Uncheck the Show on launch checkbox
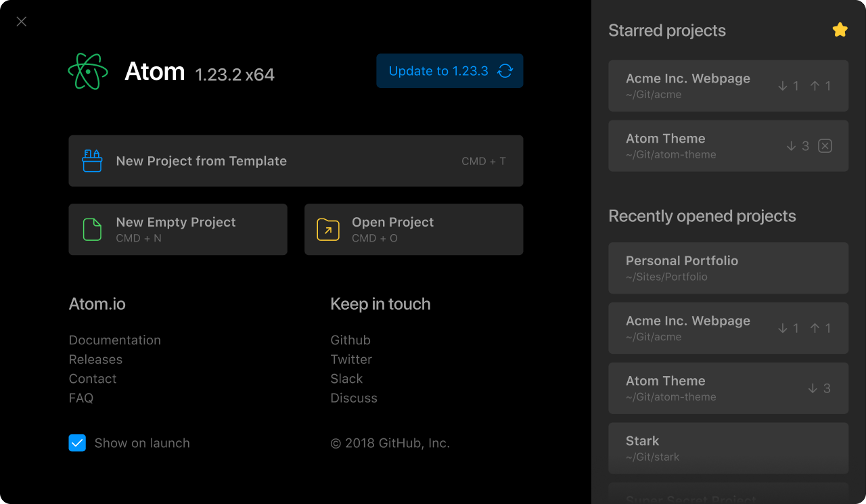This screenshot has height=504, width=866. (x=77, y=443)
